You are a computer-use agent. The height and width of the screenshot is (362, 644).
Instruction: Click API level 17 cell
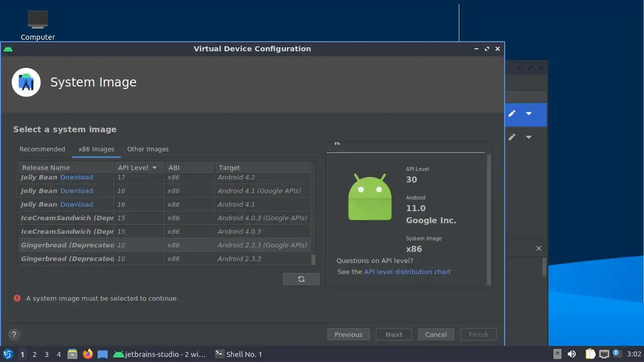coord(139,177)
